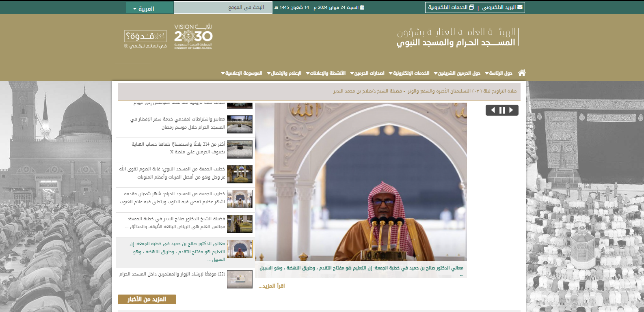Click the المزيد من الأخبار button
644x312 pixels.
click(x=147, y=299)
